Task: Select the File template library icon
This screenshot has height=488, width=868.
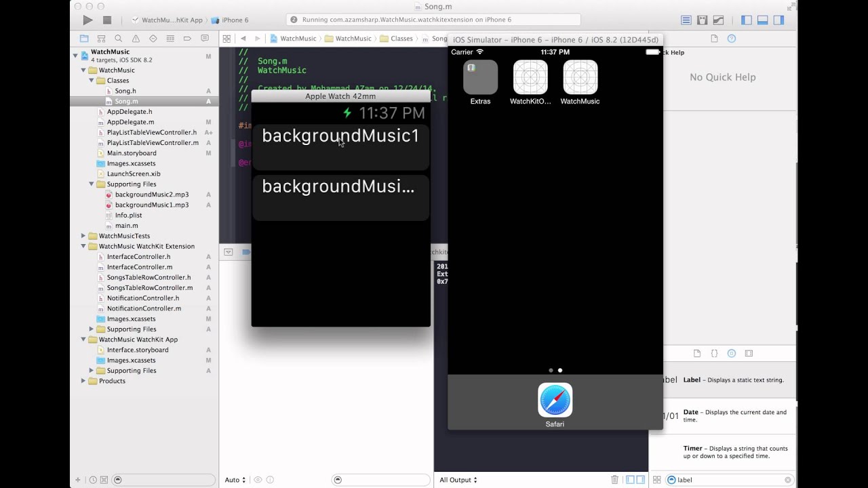Action: (x=697, y=353)
